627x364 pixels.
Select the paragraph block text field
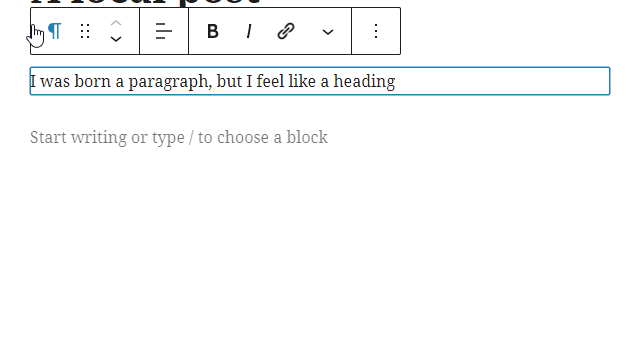tap(320, 81)
